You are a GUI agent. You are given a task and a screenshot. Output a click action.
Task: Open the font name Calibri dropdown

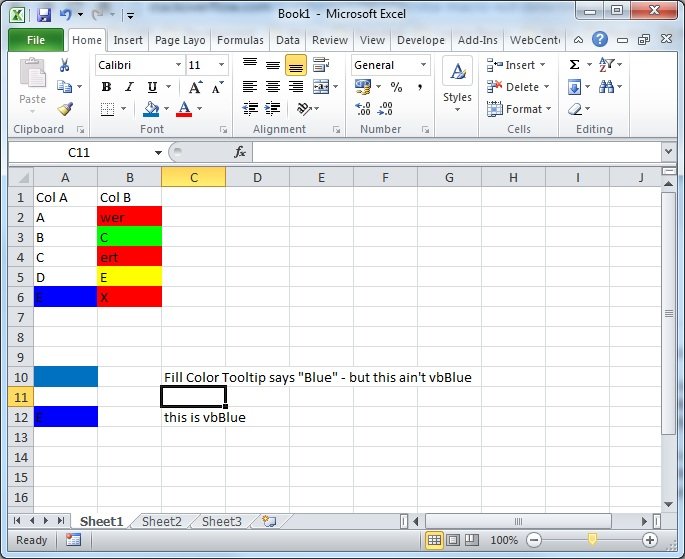pyautogui.click(x=178, y=65)
